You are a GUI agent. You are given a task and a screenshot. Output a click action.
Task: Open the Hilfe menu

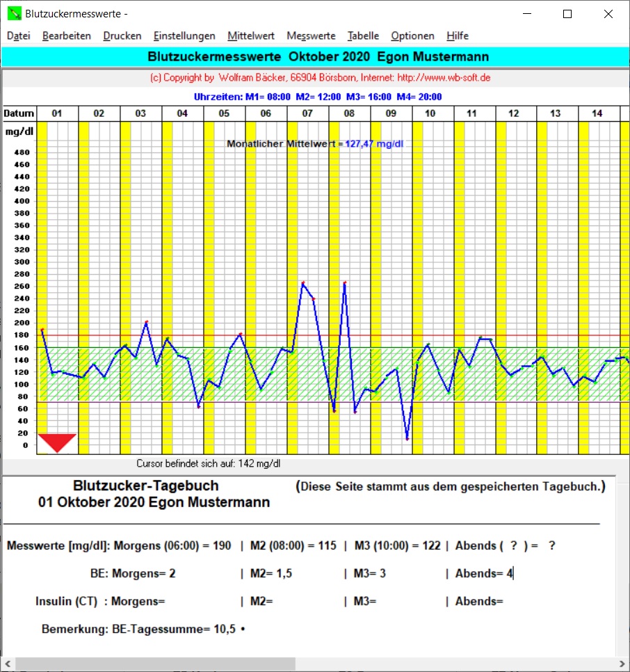[458, 36]
